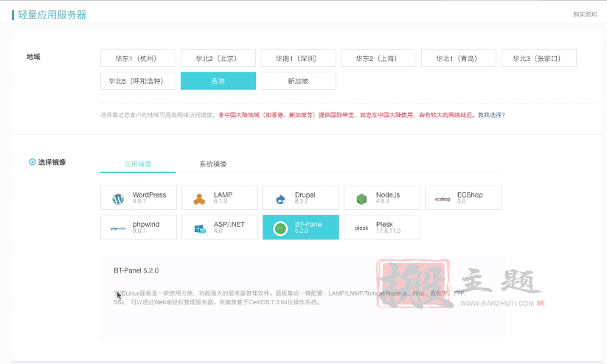Click the 选择镜像 circle marker icon
This screenshot has height=364, width=607.
point(32,161)
